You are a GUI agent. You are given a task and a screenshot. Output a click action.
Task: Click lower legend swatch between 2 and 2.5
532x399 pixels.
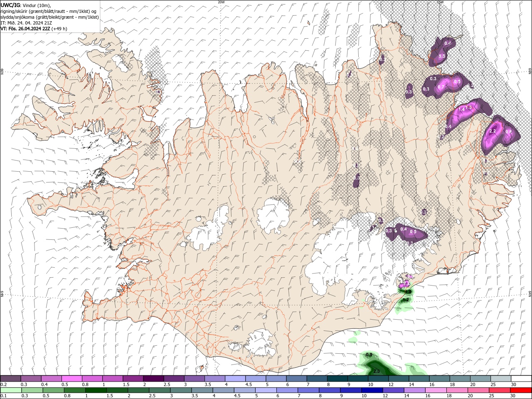pos(138,390)
